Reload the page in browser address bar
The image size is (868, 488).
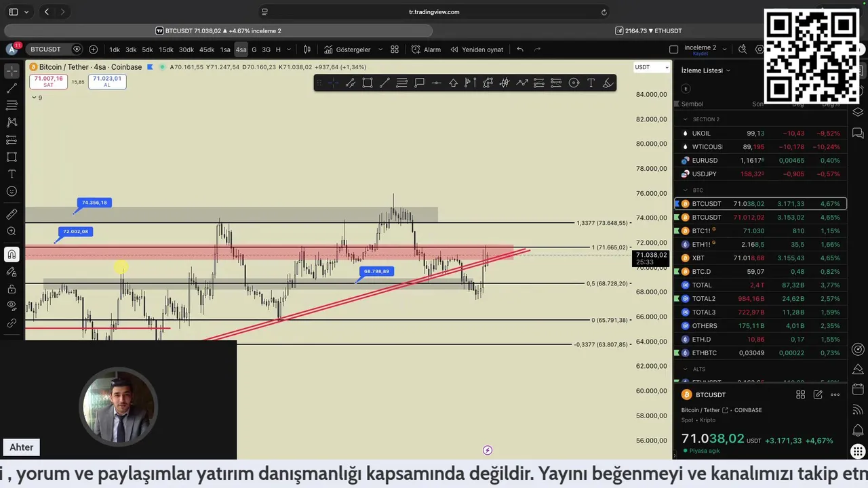coord(604,12)
